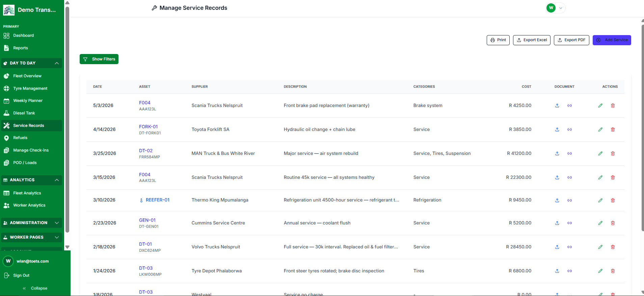The height and width of the screenshot is (296, 644).
Task: Click the Demo Trans company logo
Action: pos(9,10)
